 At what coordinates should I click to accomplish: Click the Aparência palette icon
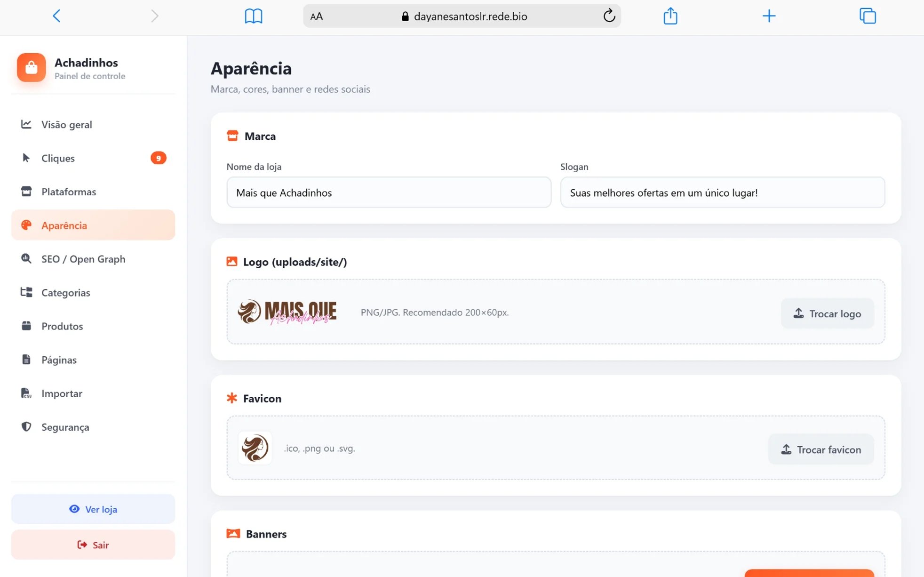point(26,225)
